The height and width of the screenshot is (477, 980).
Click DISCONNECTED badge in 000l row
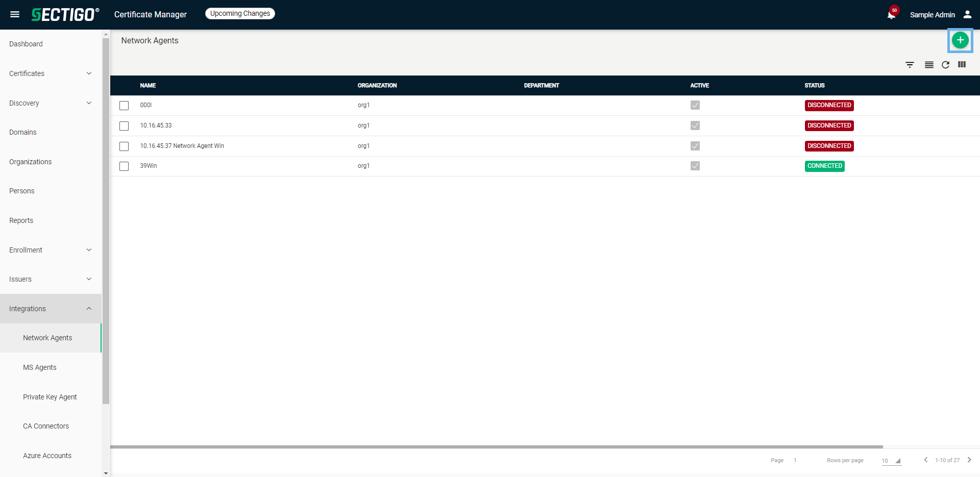[829, 105]
